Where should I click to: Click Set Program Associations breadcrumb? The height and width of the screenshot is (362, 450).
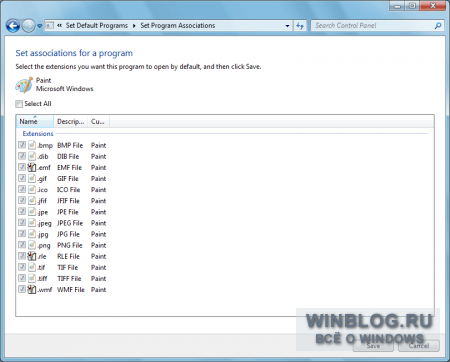(x=178, y=26)
